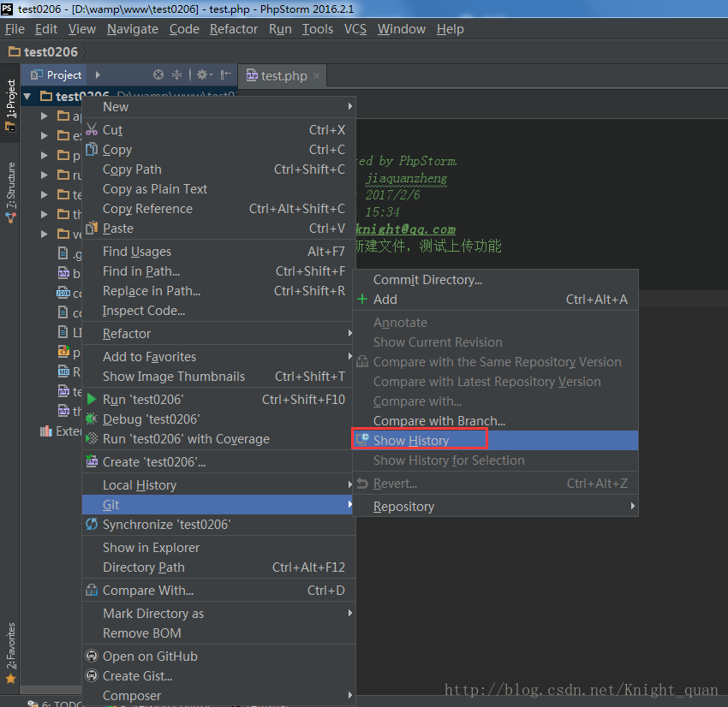Select Find in Path... entry

(218, 271)
